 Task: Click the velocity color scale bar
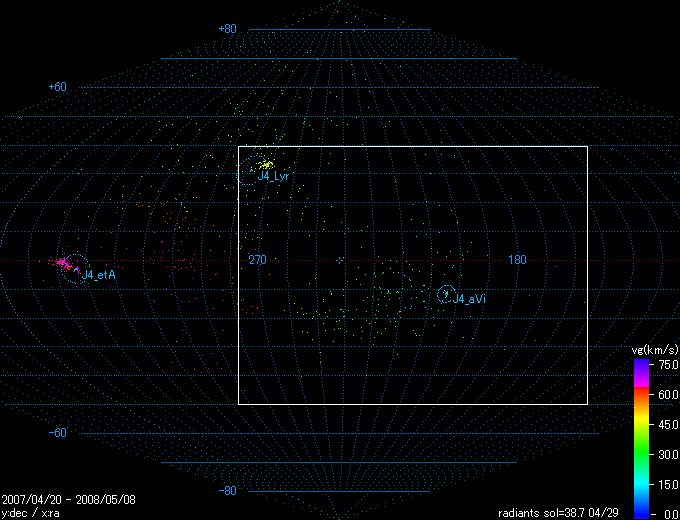[x=640, y=438]
